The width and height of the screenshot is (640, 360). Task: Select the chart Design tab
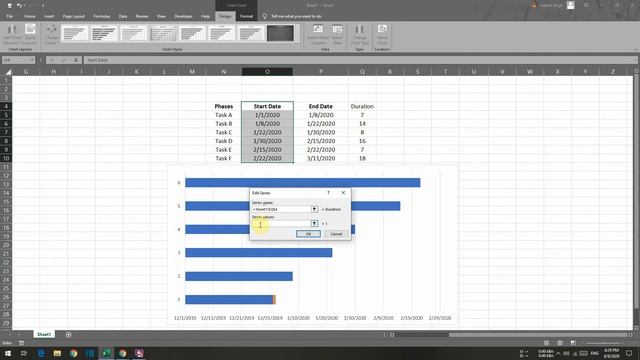(x=225, y=16)
